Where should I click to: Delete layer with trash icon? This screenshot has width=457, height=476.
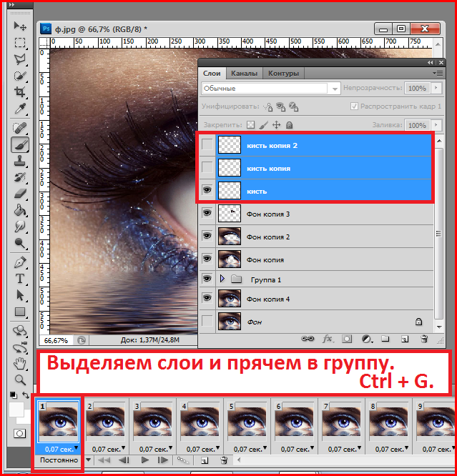(x=424, y=339)
